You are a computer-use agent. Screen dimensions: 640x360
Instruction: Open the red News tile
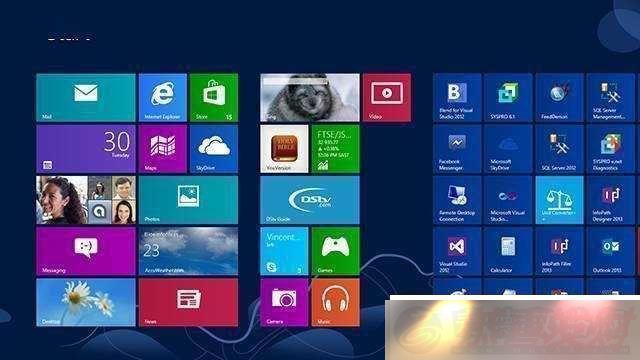[x=188, y=302]
